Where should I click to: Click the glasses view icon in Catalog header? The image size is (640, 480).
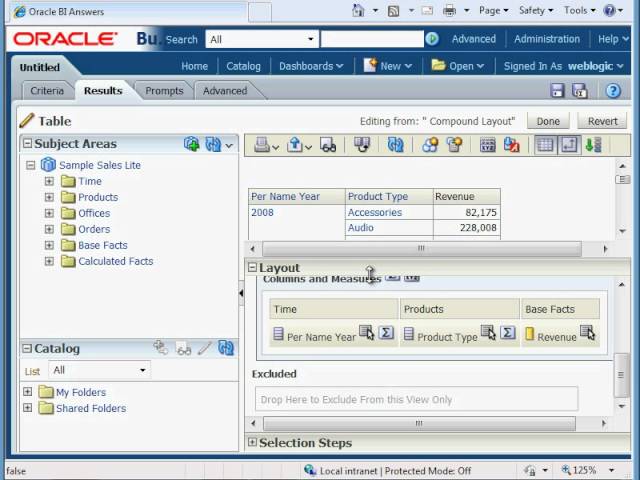pyautogui.click(x=183, y=349)
